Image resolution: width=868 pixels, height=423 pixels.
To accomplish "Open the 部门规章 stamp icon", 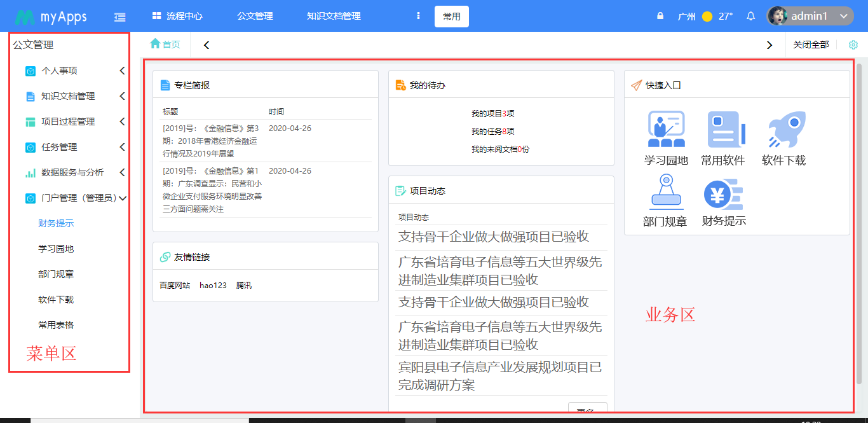I will [665, 192].
